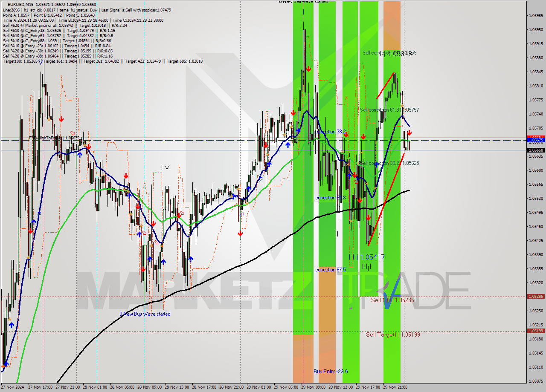This screenshot has height=392, width=546.
Task: Click the '29 Nov 13:00' time label
Action: [x=340, y=387]
